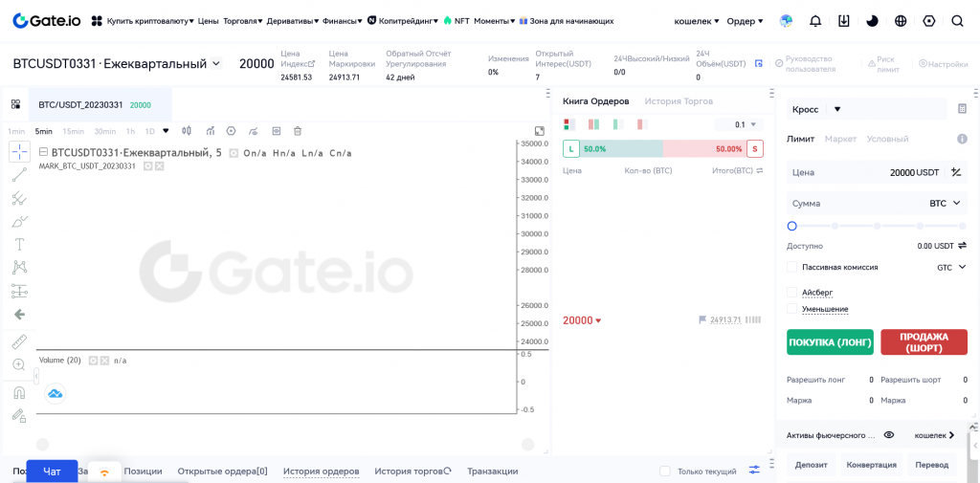Open language globe icon
The height and width of the screenshot is (483, 980).
pos(901,21)
